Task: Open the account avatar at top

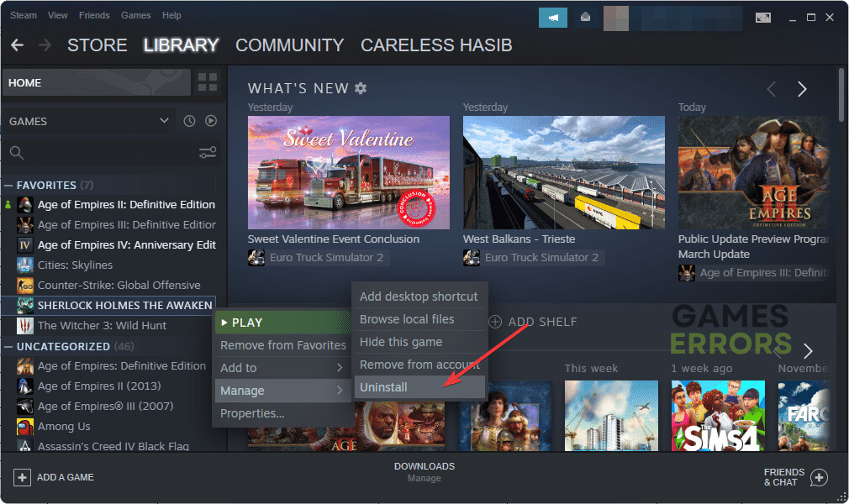Action: tap(616, 18)
